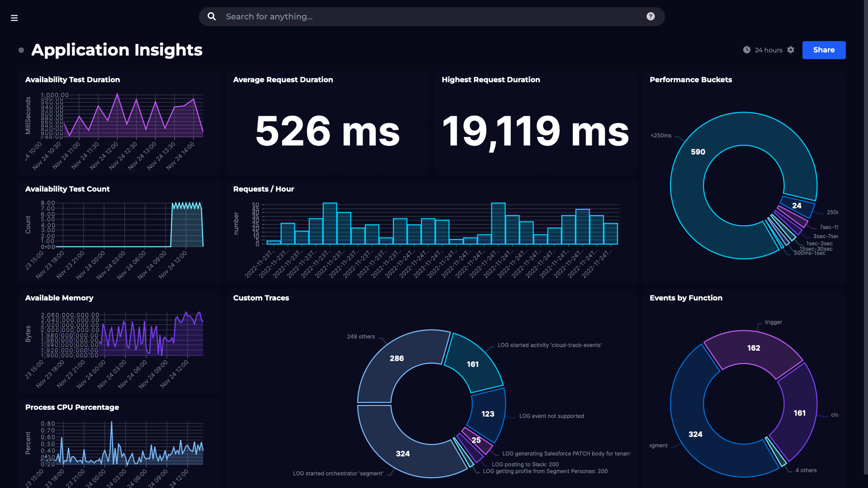The height and width of the screenshot is (488, 868).
Task: Click the 324 slice in Events by Function
Action: coord(695,435)
